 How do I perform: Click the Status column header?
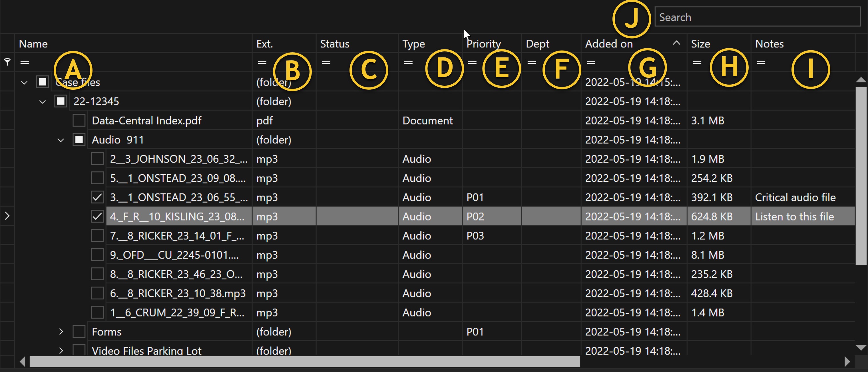[x=357, y=43]
